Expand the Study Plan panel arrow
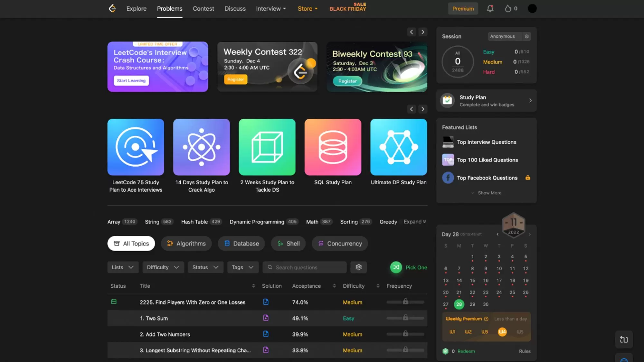Screen dimensions: 644x362 pos(530,100)
